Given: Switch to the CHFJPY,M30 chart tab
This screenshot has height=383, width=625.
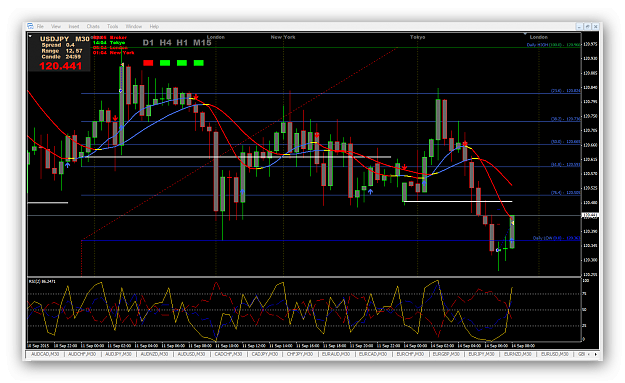Looking at the screenshot, I should click(300, 354).
